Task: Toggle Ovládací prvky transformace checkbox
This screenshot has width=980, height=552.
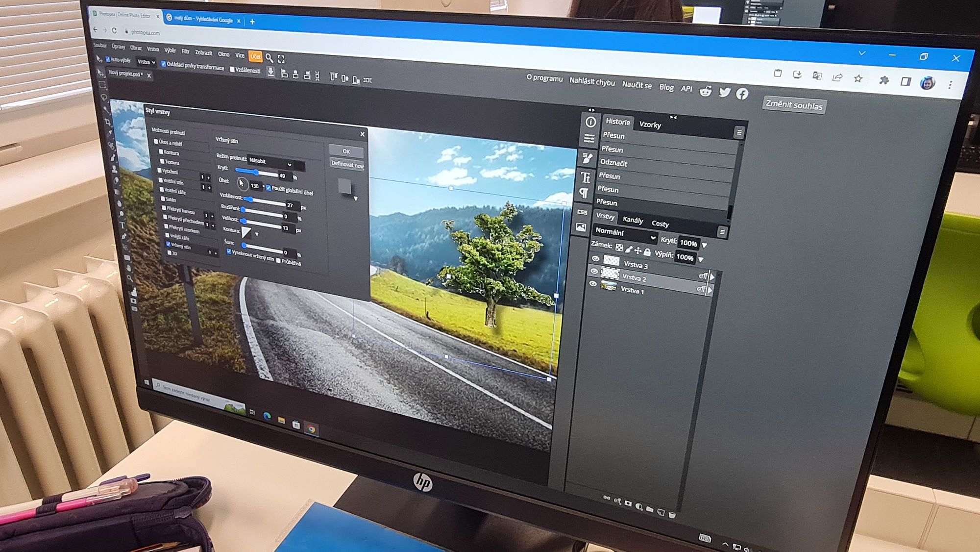Action: [163, 64]
